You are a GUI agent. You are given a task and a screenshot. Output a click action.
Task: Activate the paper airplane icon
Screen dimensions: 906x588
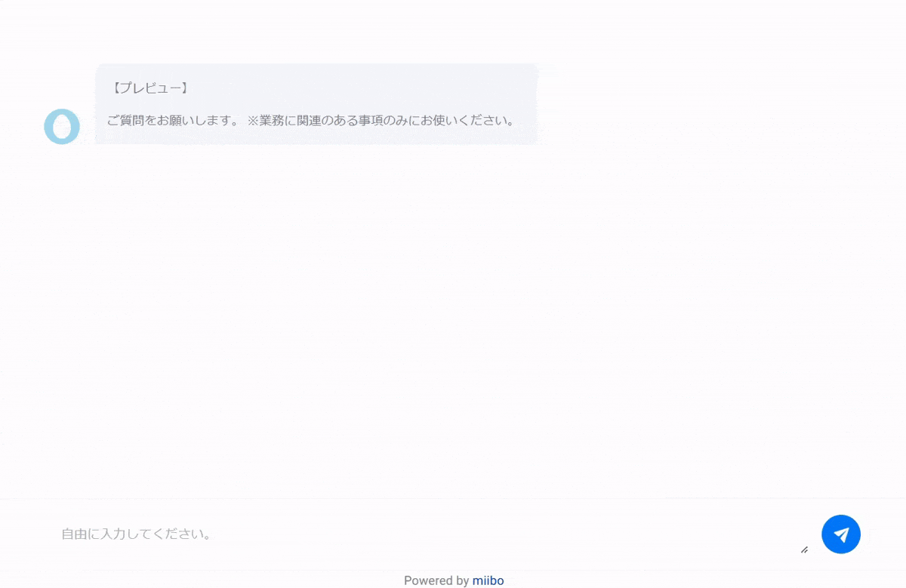coord(841,534)
